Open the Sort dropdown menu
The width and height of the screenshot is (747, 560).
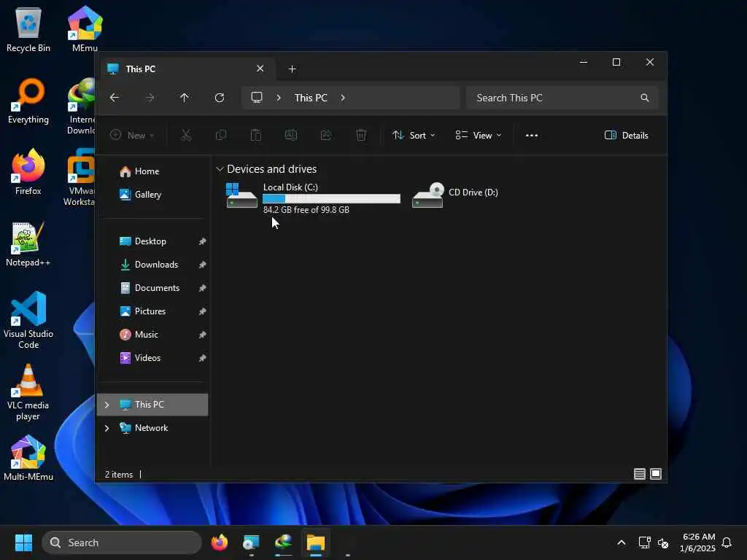tap(414, 135)
